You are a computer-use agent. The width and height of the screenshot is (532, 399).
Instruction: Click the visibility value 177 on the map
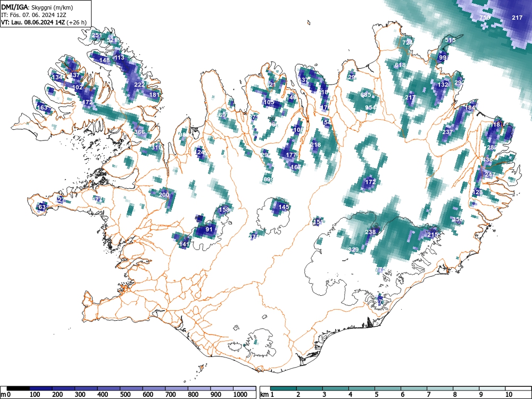point(291,155)
